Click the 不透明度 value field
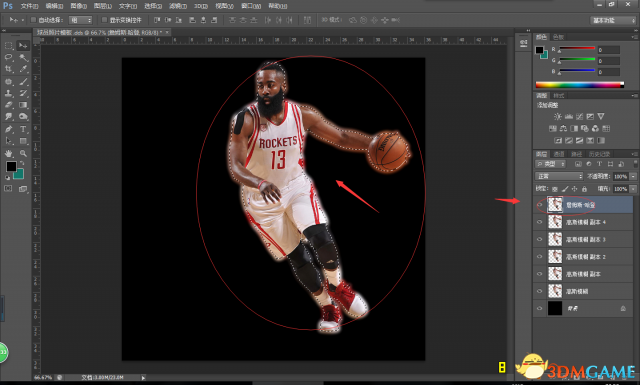Screen dimensions: 640x385 pyautogui.click(x=620, y=176)
